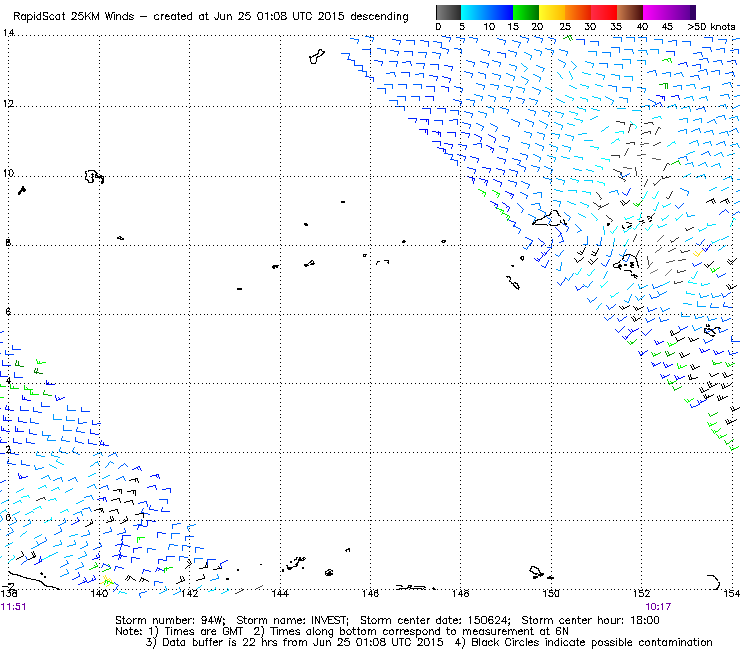740x650 pixels.
Task: Click the '12' latitude axis label
Action: pyautogui.click(x=8, y=103)
